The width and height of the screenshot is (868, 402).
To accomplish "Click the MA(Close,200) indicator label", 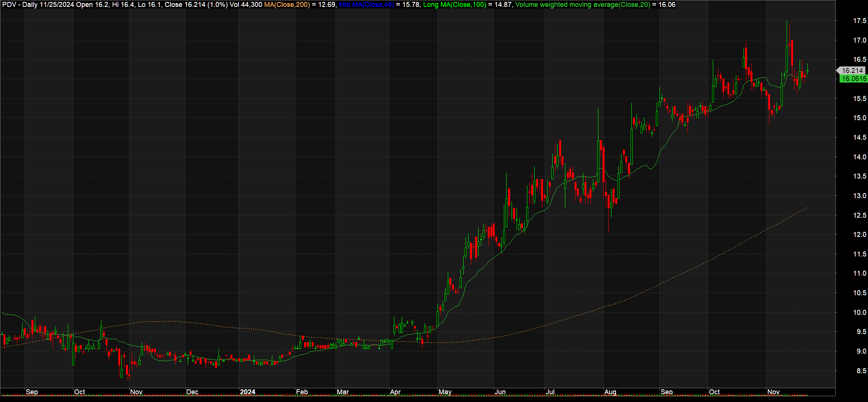I will tap(287, 5).
